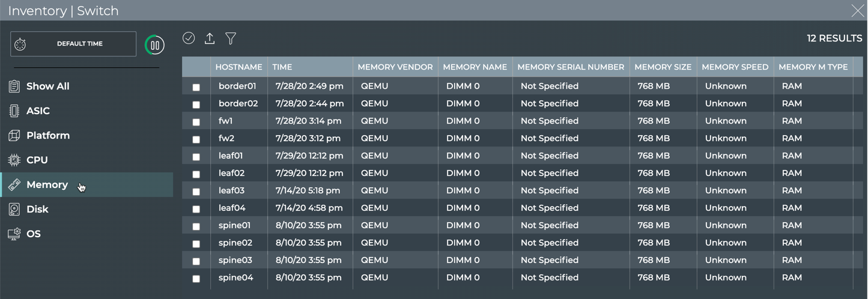This screenshot has height=299, width=868.
Task: Click the ASIC chip icon in sidebar
Action: tap(14, 111)
